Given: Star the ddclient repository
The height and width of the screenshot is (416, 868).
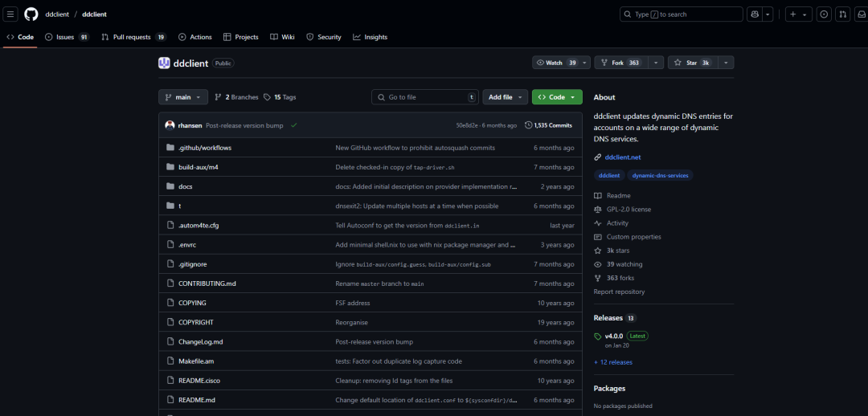Looking at the screenshot, I should [x=693, y=63].
